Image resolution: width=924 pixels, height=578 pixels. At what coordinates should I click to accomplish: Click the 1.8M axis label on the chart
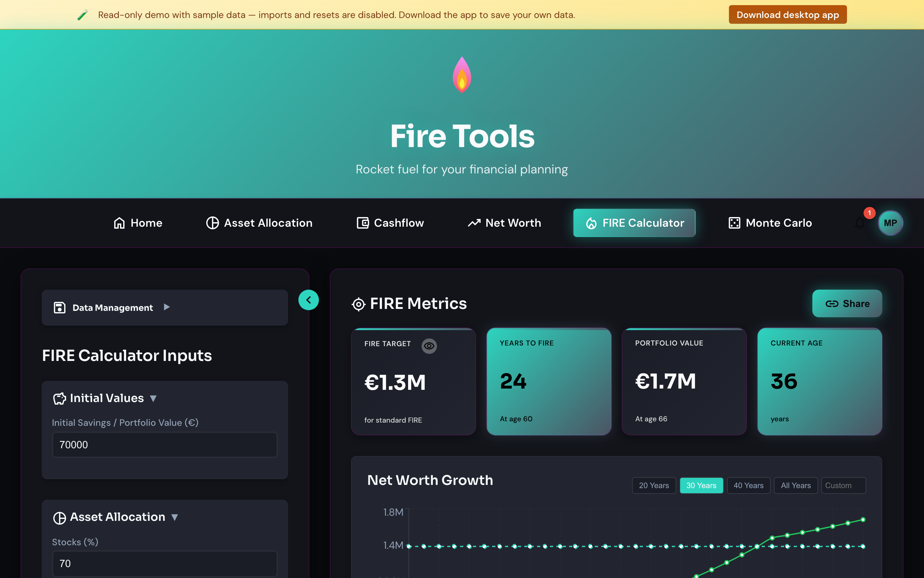pyautogui.click(x=393, y=512)
